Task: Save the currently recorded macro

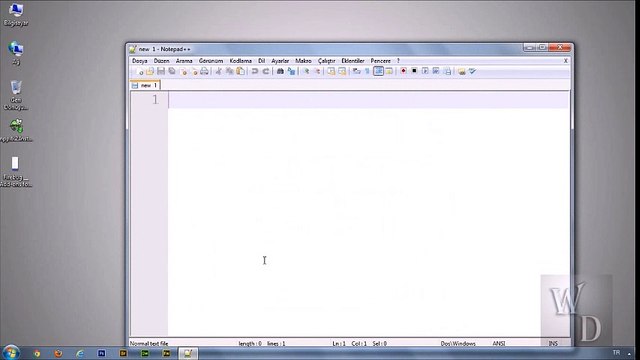Action: coord(447,71)
